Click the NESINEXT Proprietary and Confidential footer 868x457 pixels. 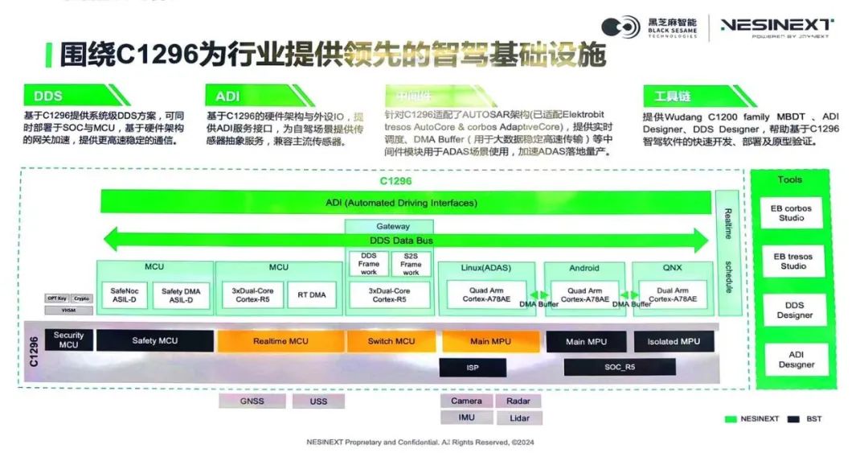(x=420, y=442)
